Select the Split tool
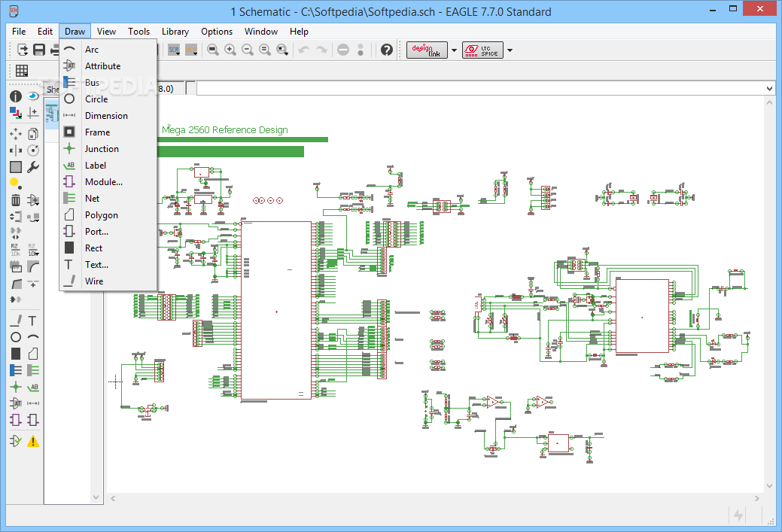The width and height of the screenshot is (782, 532). tap(16, 284)
